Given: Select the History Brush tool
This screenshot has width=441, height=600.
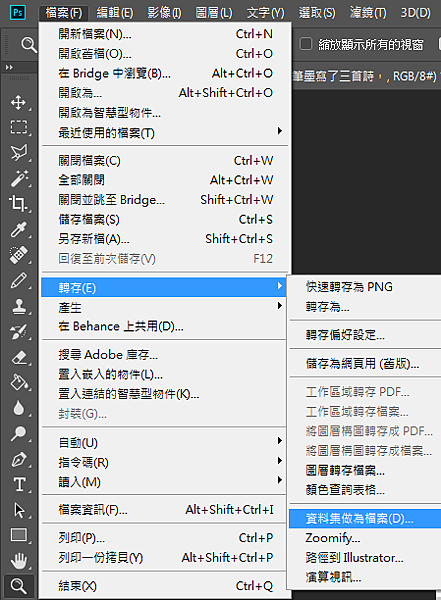Looking at the screenshot, I should click(x=18, y=332).
